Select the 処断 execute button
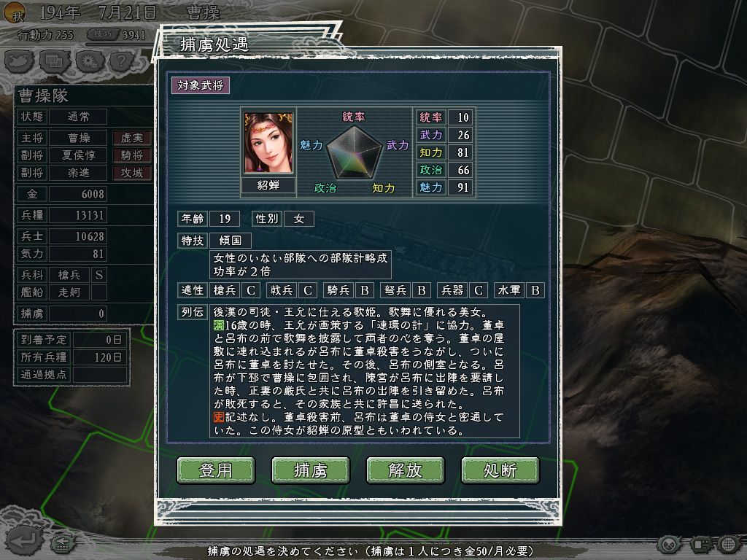Screen dimensions: 747x560 pyautogui.click(x=500, y=470)
